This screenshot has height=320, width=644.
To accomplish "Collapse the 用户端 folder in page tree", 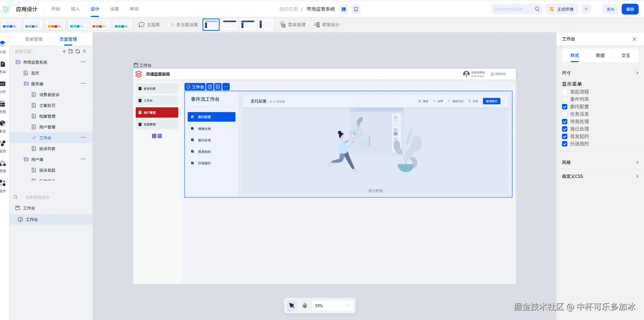I will coord(26,159).
